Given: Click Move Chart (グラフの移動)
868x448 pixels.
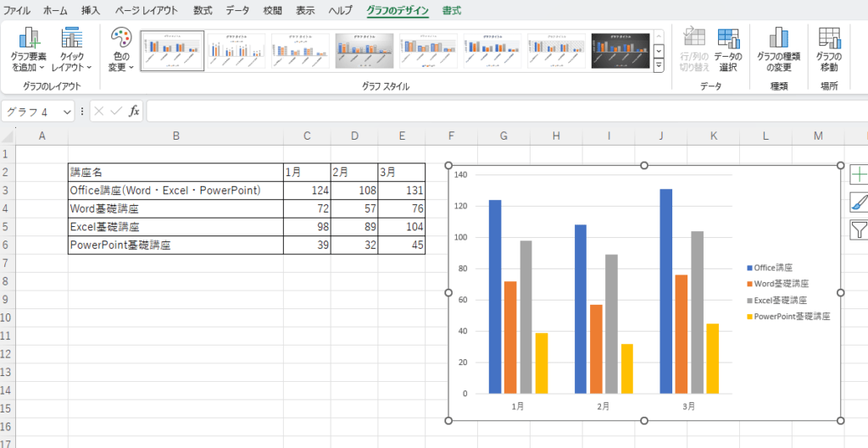Looking at the screenshot, I should [x=829, y=50].
